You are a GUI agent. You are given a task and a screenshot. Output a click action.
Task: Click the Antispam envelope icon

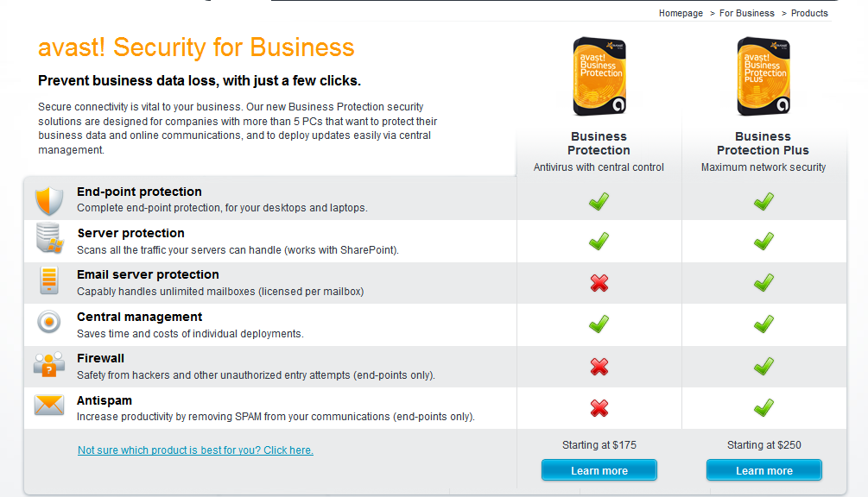(49, 405)
